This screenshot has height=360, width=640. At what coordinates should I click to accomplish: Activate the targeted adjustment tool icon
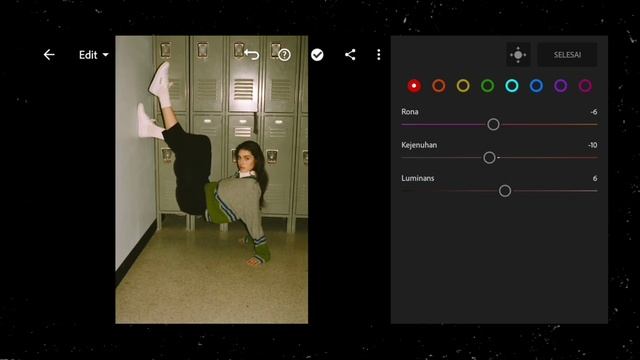(518, 55)
